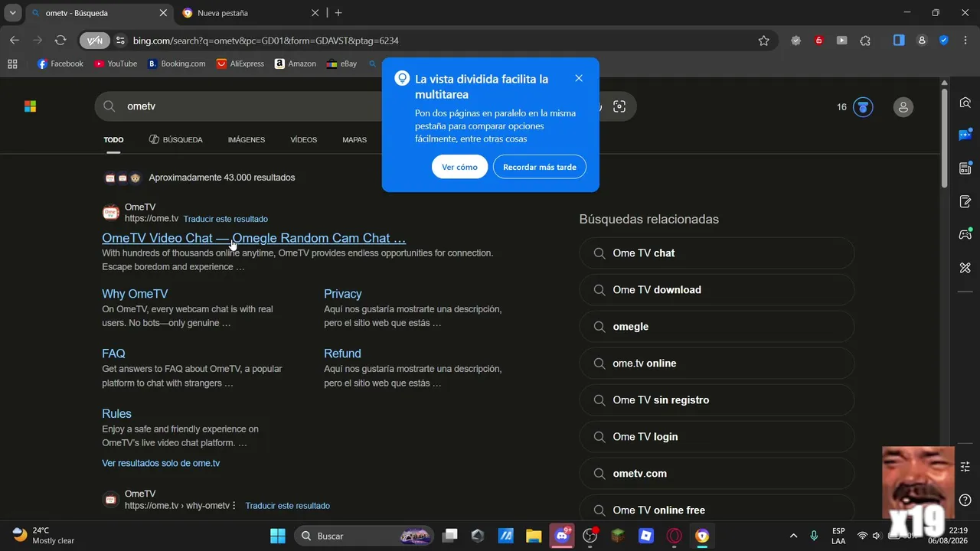
Task: Select related search Ome TV login
Action: coord(717,437)
